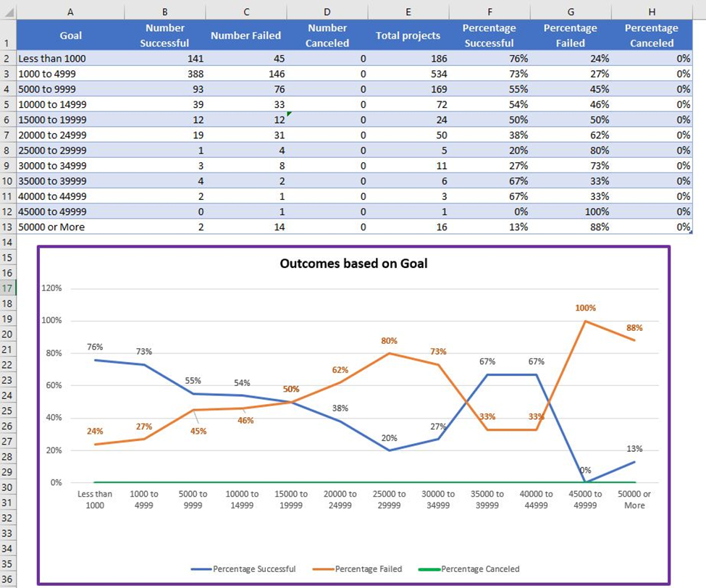This screenshot has height=588, width=706.
Task: Select the cell showing 100% in Percentage Failed
Action: (x=571, y=211)
